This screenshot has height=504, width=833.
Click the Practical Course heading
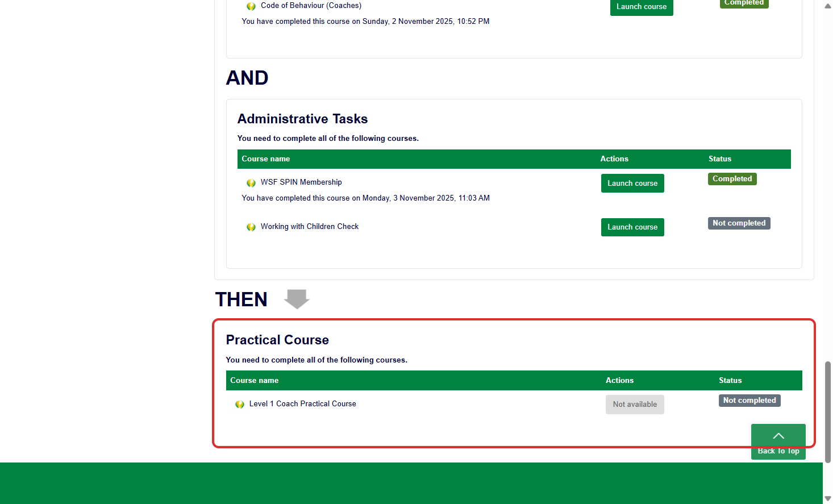pyautogui.click(x=277, y=340)
